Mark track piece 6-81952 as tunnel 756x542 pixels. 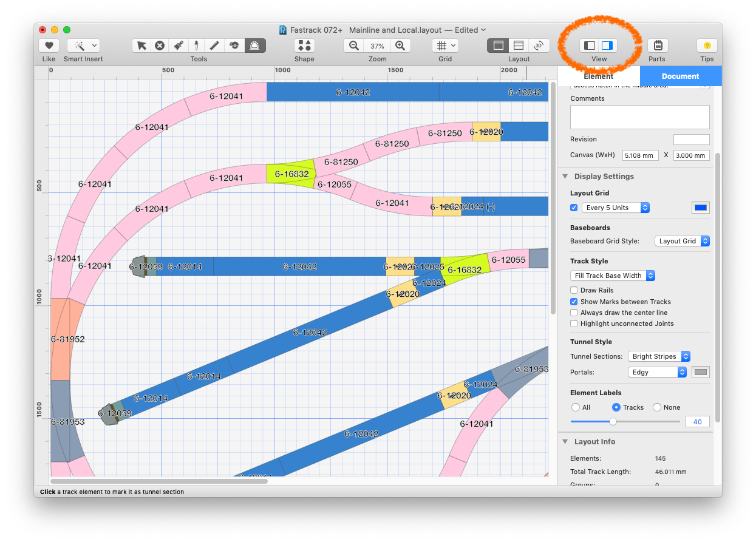point(67,339)
